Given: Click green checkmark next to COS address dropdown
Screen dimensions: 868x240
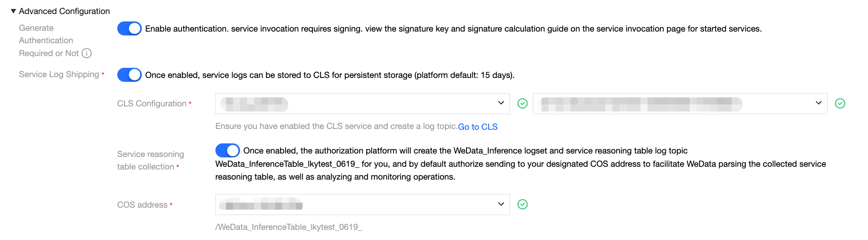Looking at the screenshot, I should coord(522,204).
